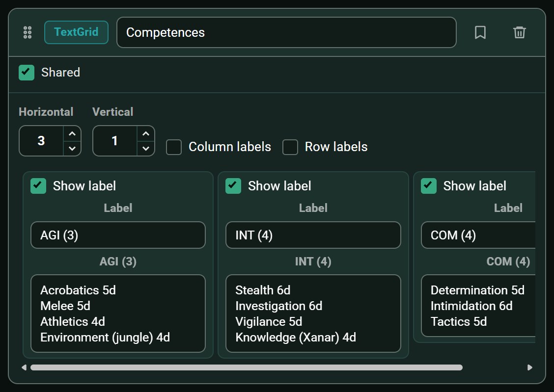
Task: Select the TextGrid type badge
Action: (x=76, y=32)
